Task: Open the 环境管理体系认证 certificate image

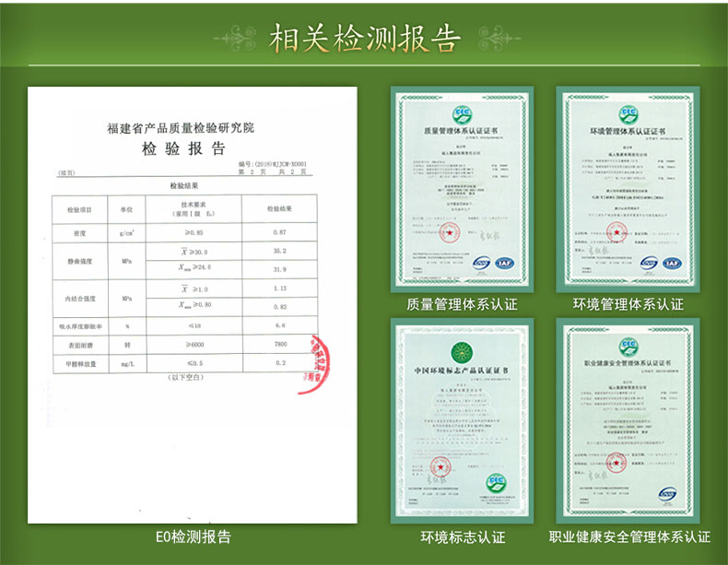Action: 628,189
